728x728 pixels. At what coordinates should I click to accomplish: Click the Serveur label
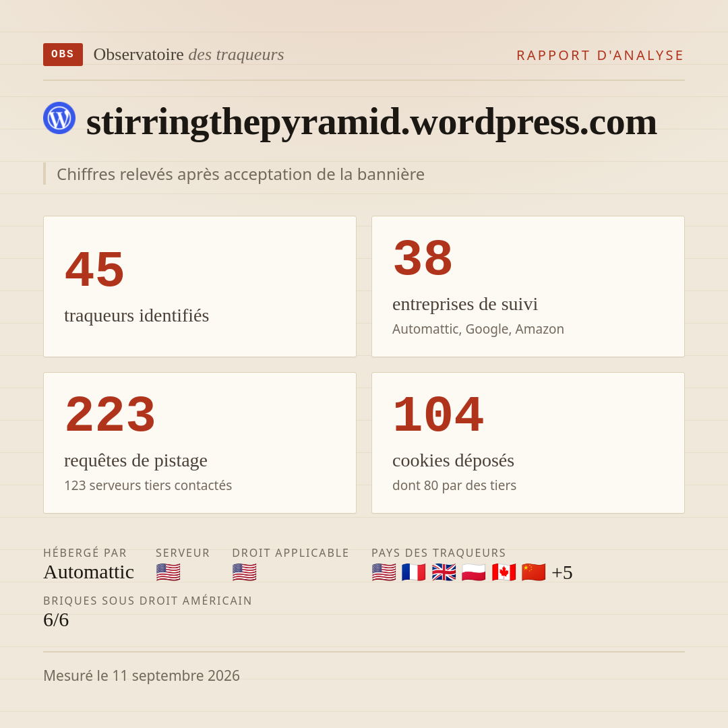click(x=183, y=553)
